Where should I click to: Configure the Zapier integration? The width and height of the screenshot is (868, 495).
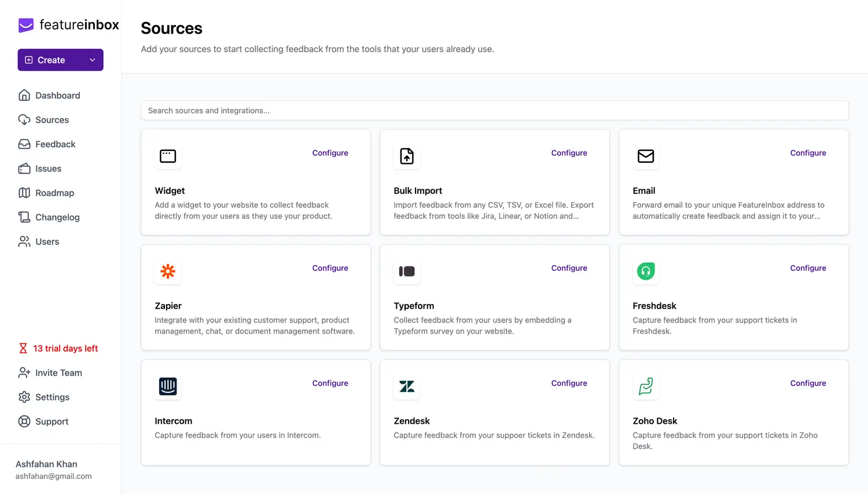330,268
